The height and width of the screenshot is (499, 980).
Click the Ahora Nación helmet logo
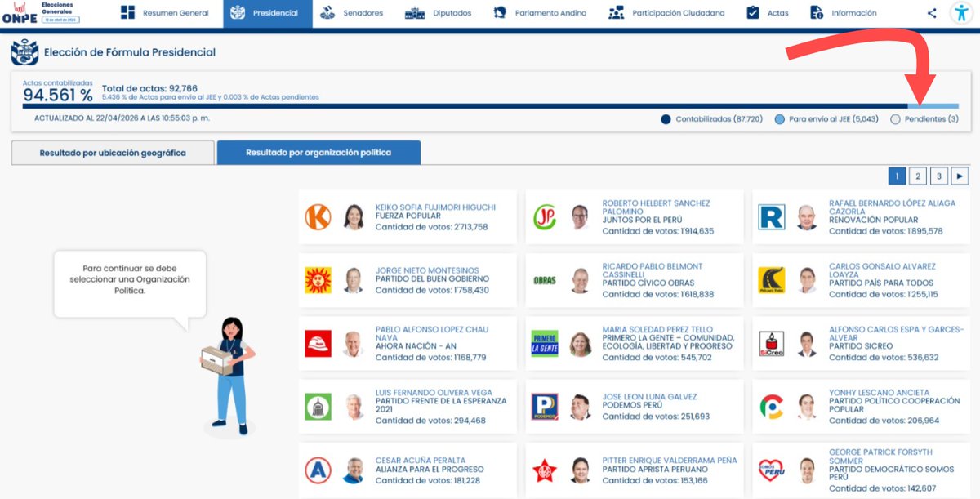(318, 344)
